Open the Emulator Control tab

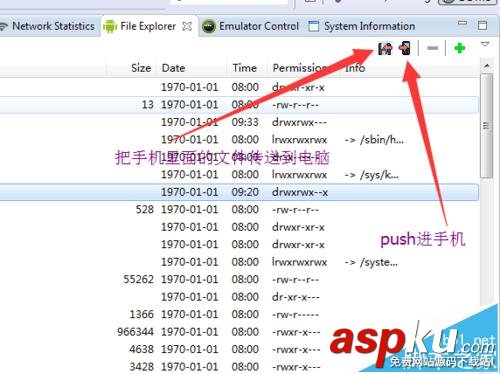coord(250,26)
